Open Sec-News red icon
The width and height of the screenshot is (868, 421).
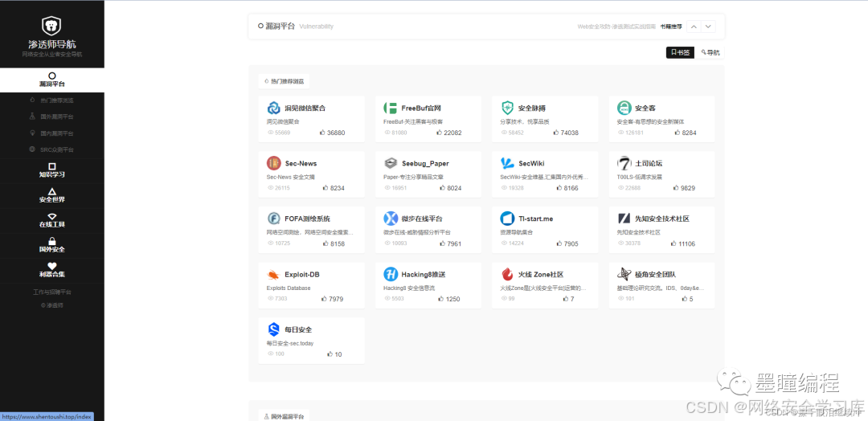(273, 163)
